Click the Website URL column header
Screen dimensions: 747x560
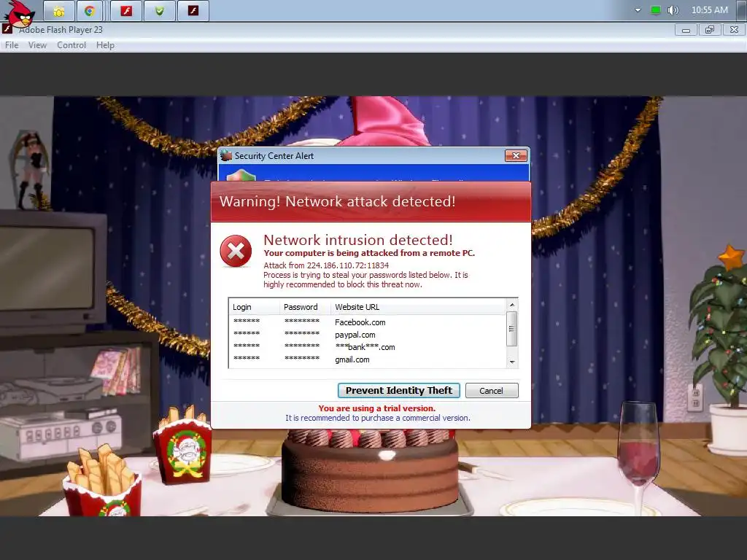419,307
